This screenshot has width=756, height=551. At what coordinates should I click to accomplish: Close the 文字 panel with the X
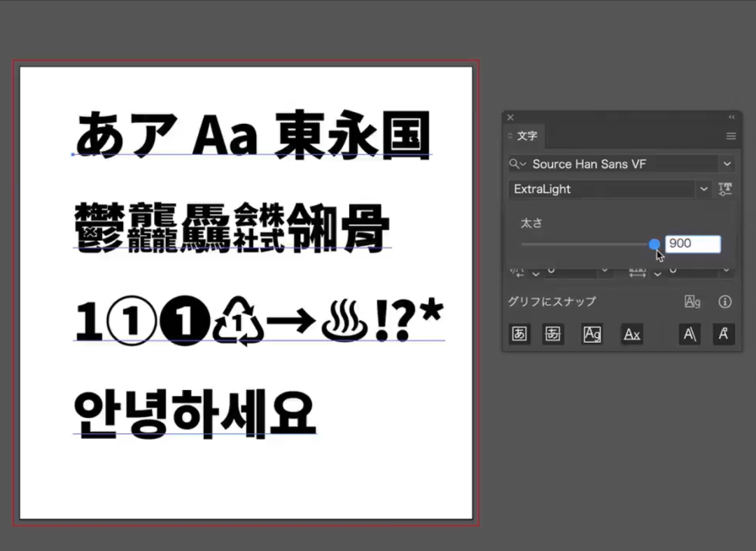point(510,118)
